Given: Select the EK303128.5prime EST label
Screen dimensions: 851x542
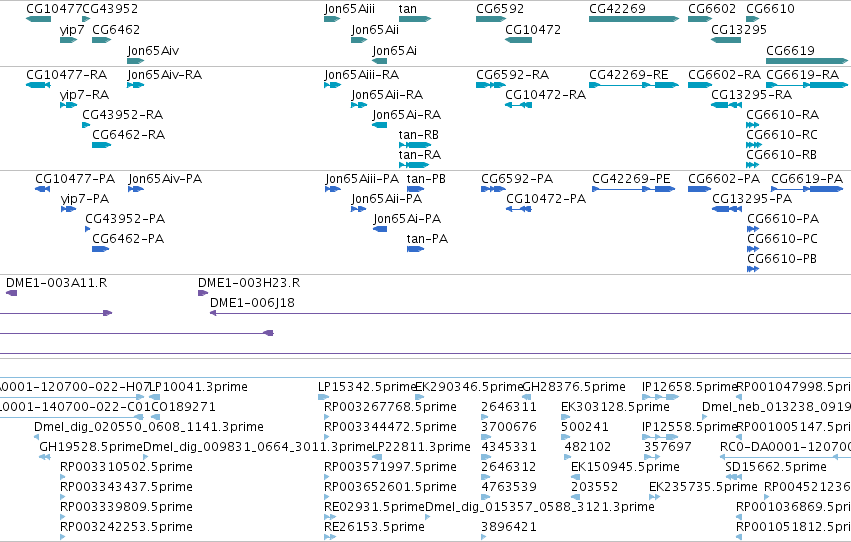Looking at the screenshot, I should (x=615, y=406).
